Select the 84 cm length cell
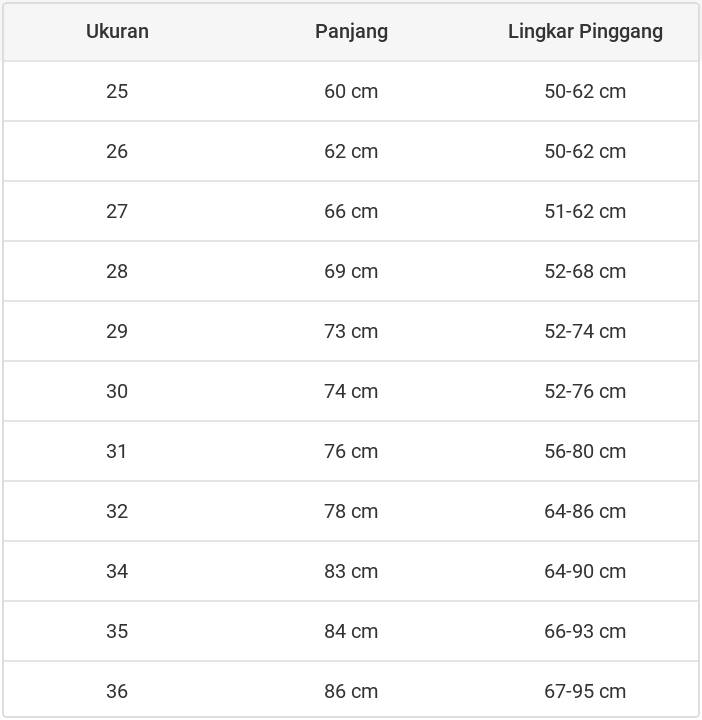The height and width of the screenshot is (720, 702). [x=351, y=631]
